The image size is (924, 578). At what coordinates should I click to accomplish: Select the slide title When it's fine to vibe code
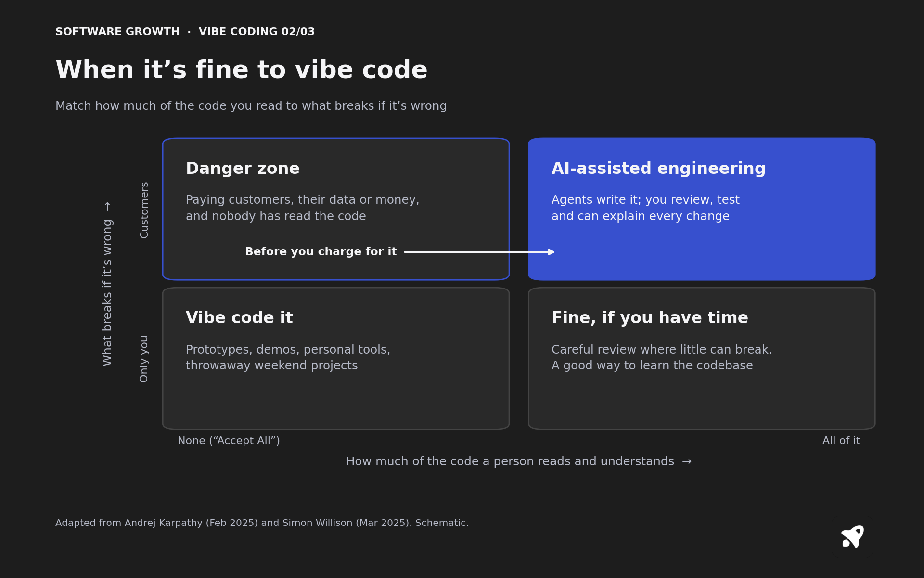[242, 70]
